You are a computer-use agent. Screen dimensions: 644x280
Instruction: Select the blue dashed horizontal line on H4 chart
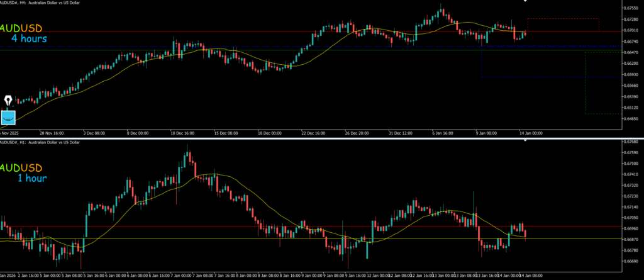[189, 47]
